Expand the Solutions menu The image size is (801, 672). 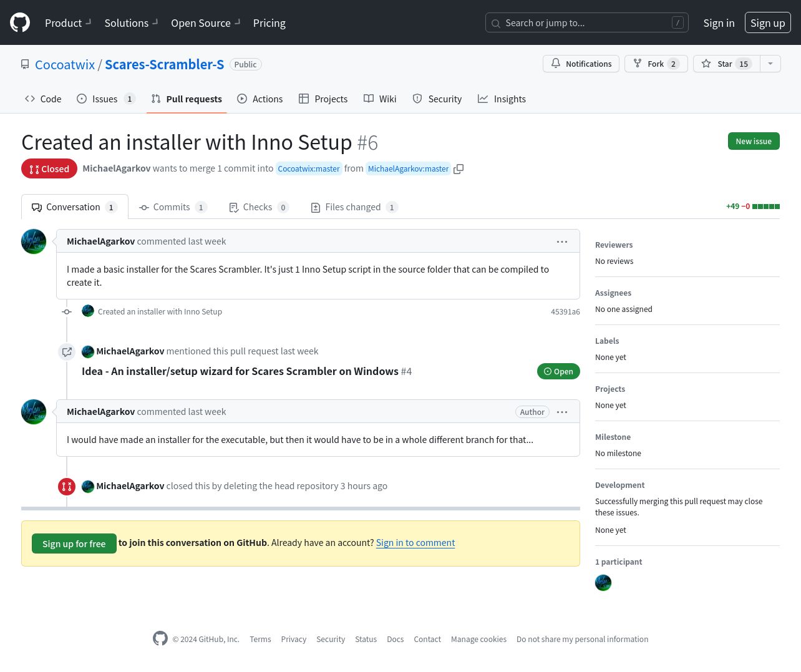132,23
